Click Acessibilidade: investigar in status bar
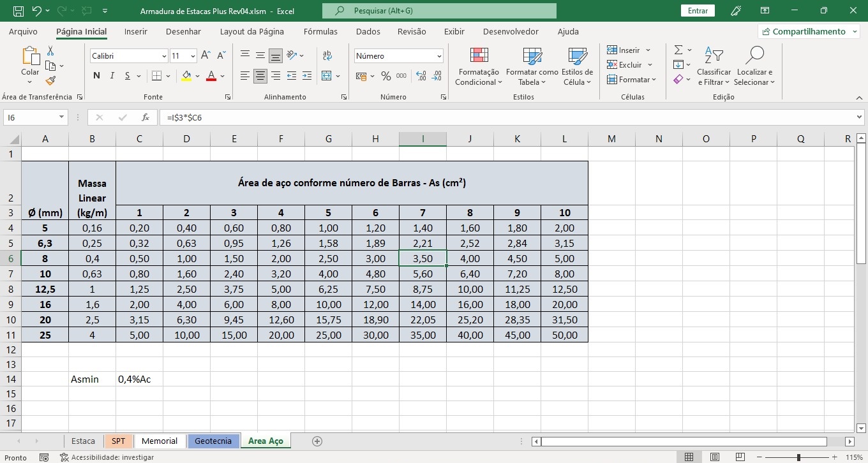Image resolution: width=868 pixels, height=463 pixels. (107, 457)
